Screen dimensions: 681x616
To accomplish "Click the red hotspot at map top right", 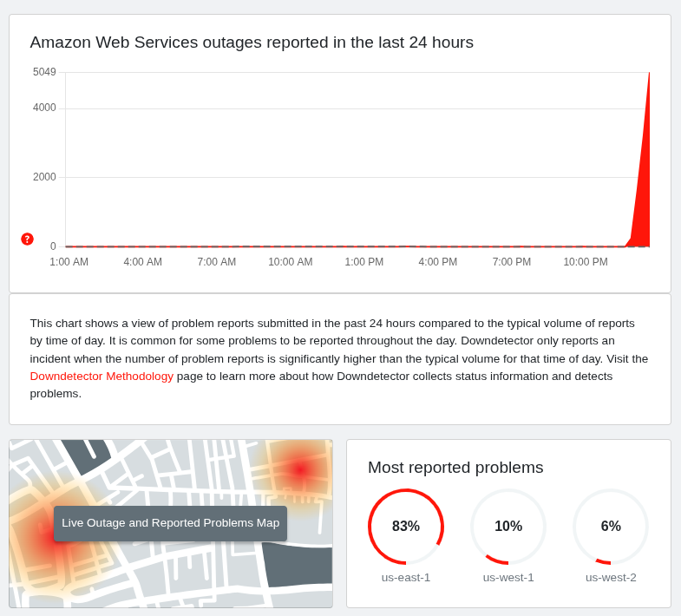I will pyautogui.click(x=300, y=469).
